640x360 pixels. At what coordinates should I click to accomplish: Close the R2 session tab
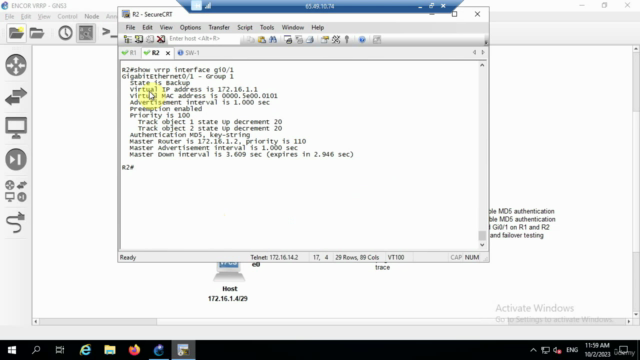[168, 53]
